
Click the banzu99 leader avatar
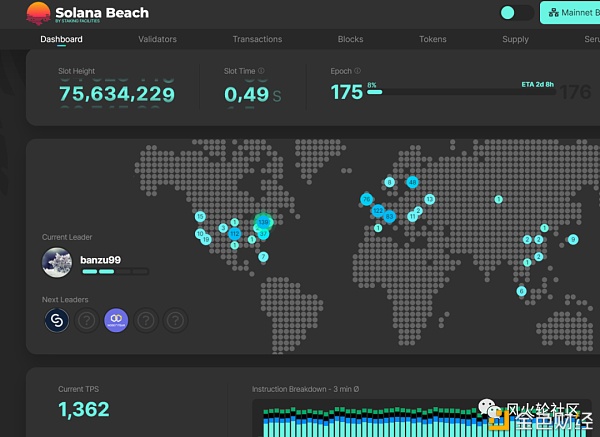57,263
